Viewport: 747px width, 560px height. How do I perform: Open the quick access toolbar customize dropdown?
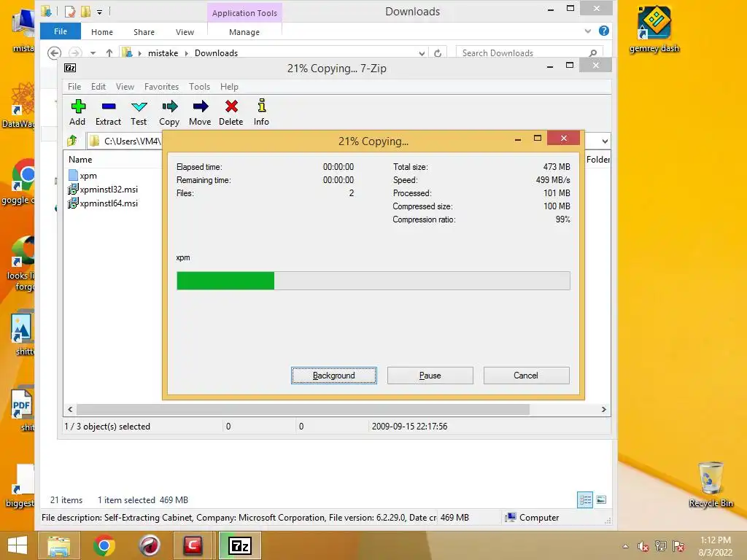99,12
